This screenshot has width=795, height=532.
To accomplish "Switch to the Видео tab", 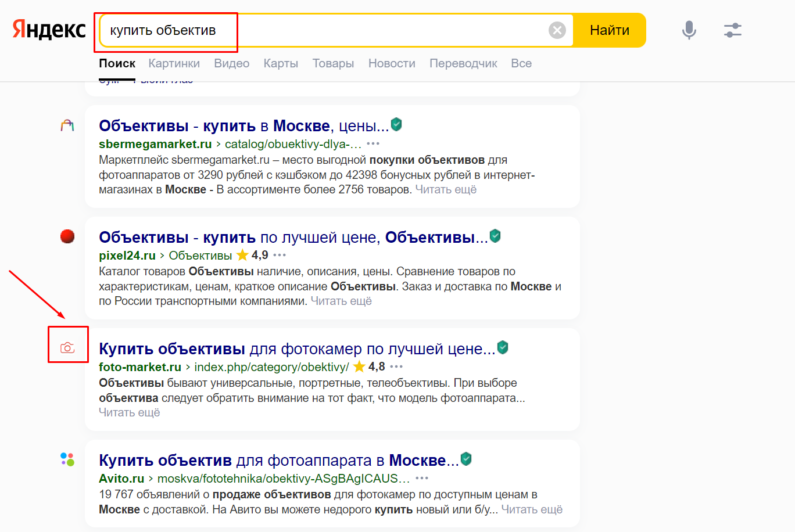I will point(231,63).
